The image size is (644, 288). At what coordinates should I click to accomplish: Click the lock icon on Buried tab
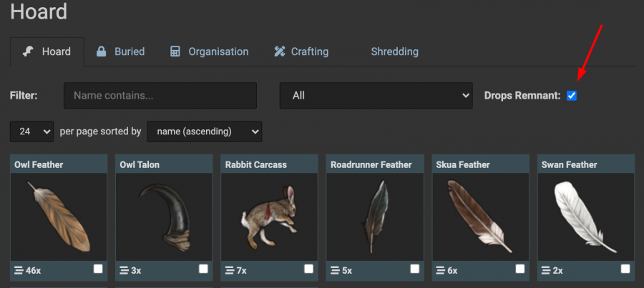point(102,51)
